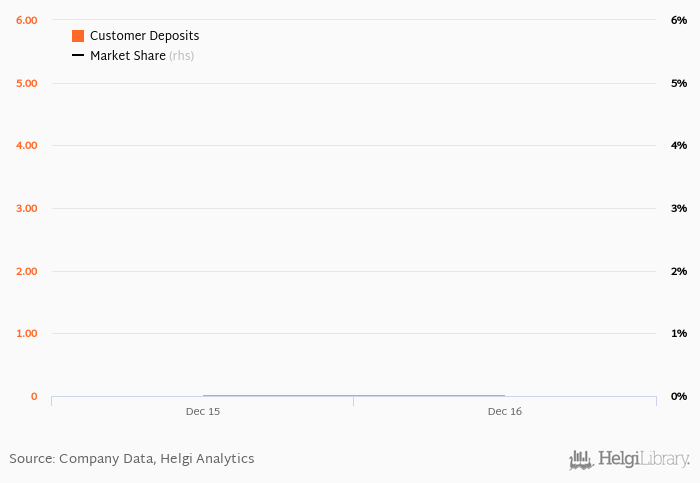700x483 pixels.
Task: Click the orange 0 left axis label
Action: pos(34,396)
